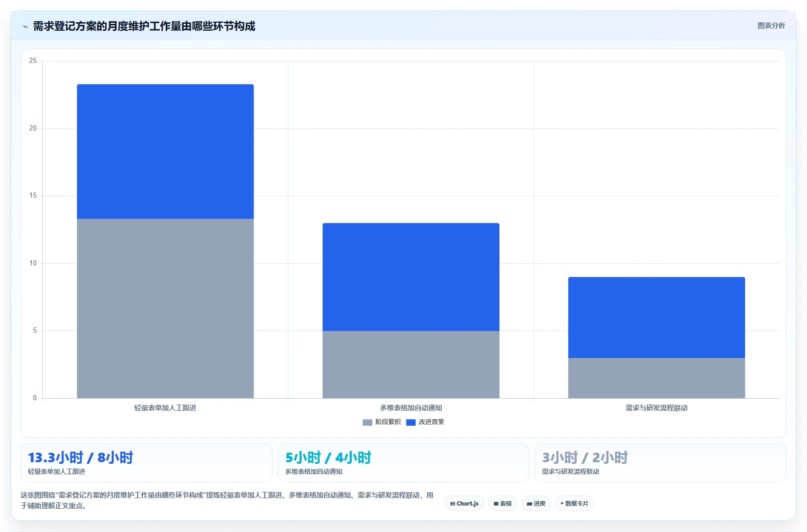The image size is (807, 532).
Task: Open the 13.3小时 / 8小时 data card
Action: 146,463
